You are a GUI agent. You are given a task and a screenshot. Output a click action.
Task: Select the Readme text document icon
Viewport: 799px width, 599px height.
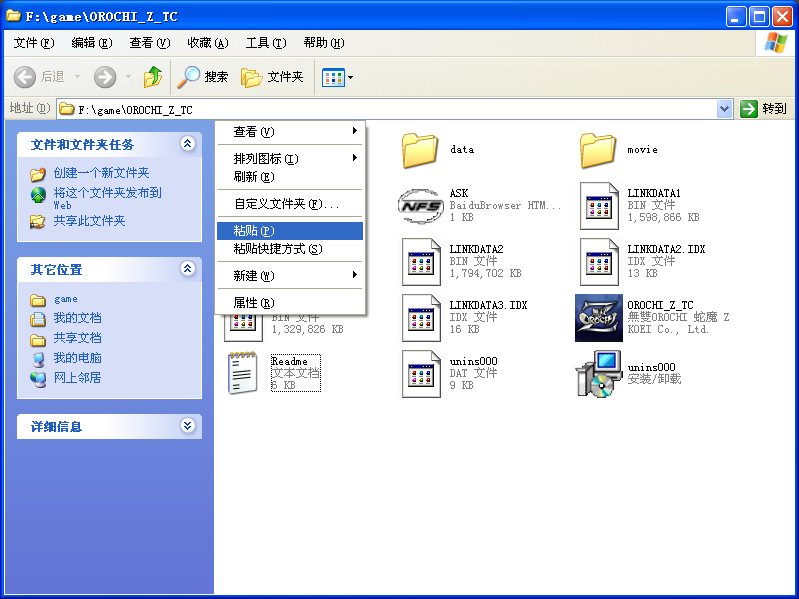tap(243, 374)
